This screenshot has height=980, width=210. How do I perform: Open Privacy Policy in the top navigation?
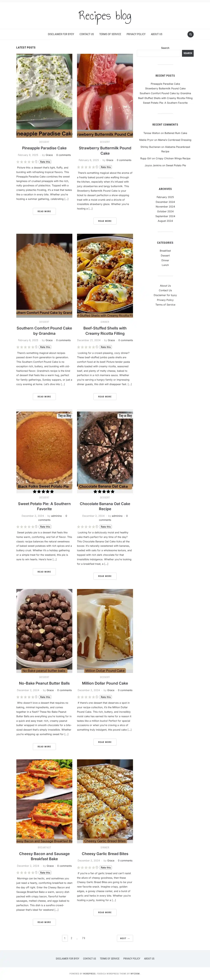[x=136, y=34]
